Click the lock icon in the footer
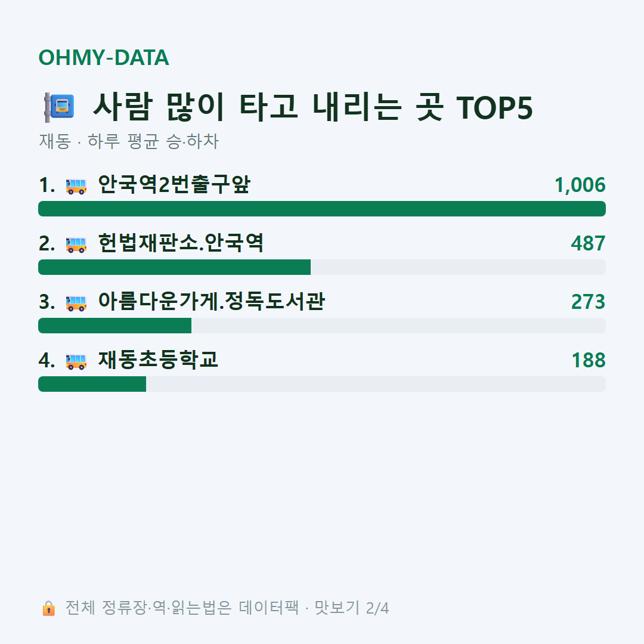Image resolution: width=644 pixels, height=644 pixels. click(48, 608)
